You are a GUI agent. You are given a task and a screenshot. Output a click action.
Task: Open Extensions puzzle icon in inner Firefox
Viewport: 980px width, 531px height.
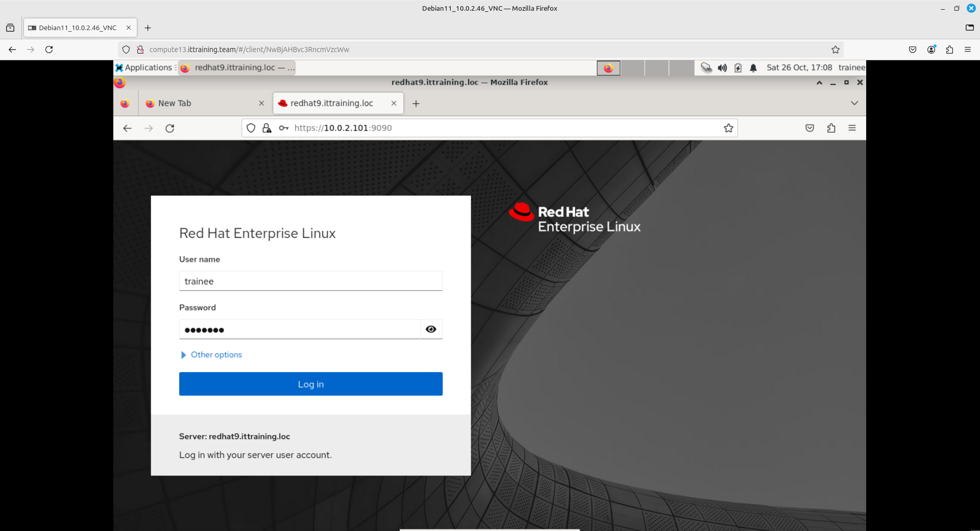point(831,128)
